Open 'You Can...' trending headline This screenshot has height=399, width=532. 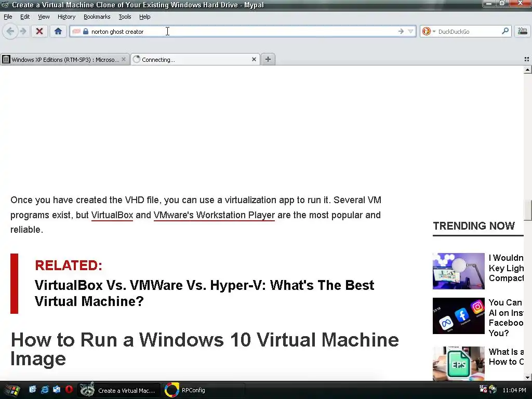[506, 317]
